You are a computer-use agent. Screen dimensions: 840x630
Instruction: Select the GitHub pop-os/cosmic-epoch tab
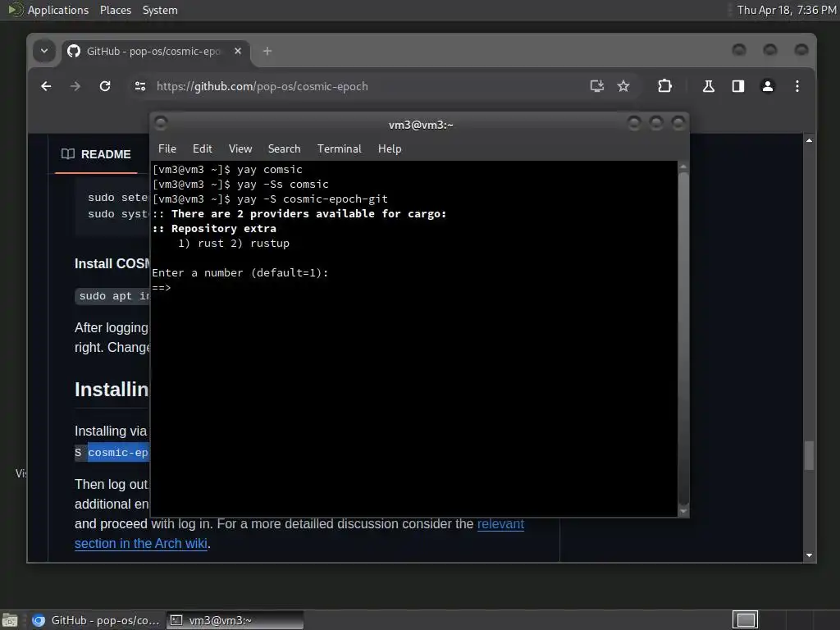click(153, 52)
